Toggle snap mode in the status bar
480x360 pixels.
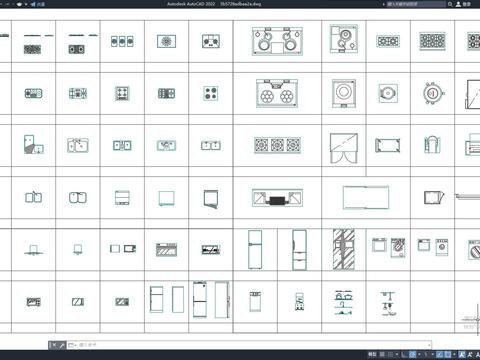point(390,354)
